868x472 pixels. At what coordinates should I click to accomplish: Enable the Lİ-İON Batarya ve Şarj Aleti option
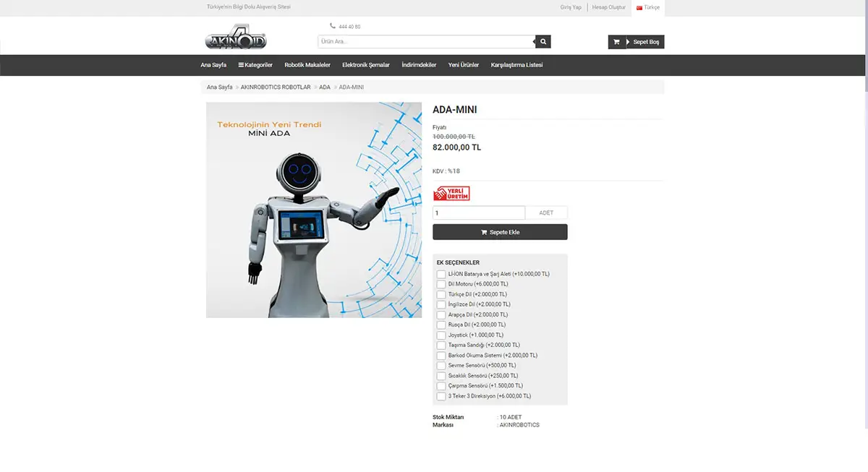click(441, 274)
